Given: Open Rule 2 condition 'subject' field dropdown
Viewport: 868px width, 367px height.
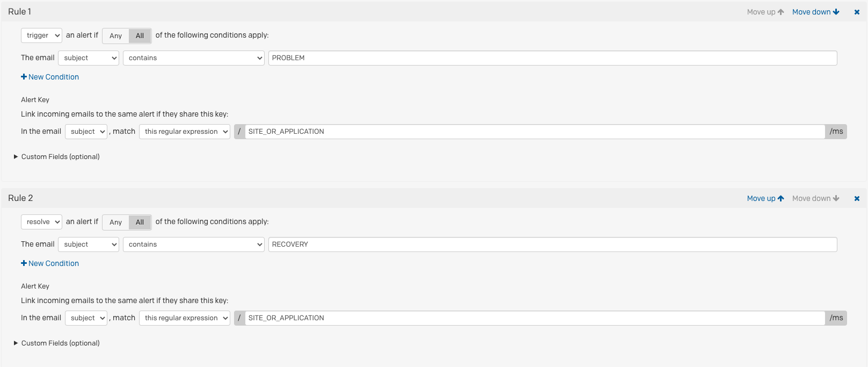Looking at the screenshot, I should tap(89, 244).
